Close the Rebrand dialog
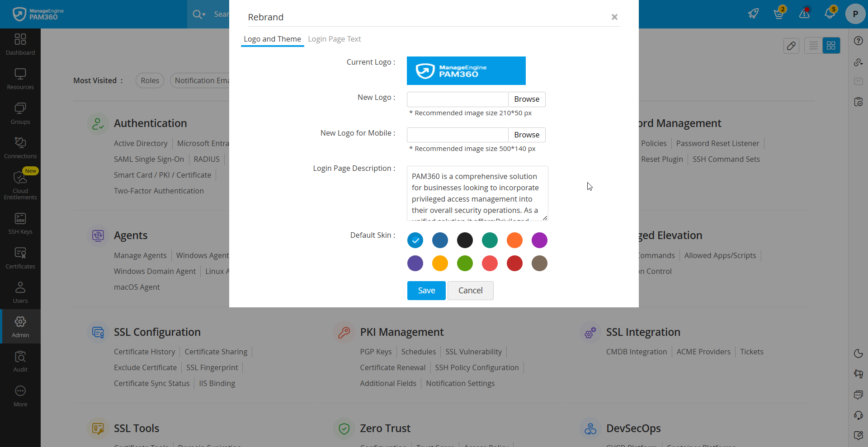The width and height of the screenshot is (868, 447). pos(614,17)
